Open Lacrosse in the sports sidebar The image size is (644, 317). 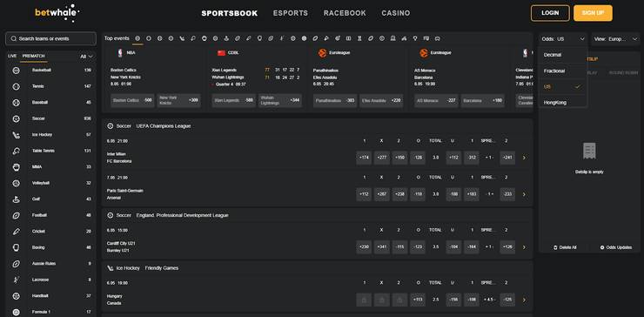click(x=51, y=280)
